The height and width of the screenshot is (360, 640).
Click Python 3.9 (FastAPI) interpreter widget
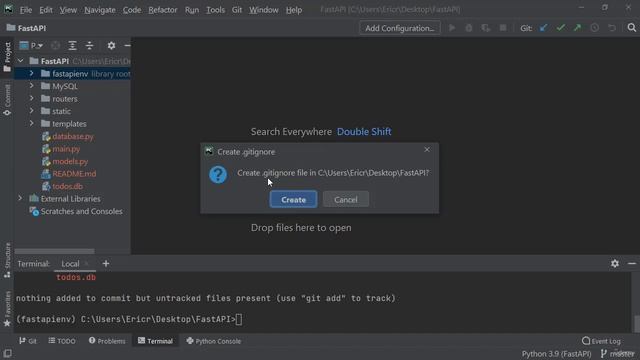pos(556,353)
